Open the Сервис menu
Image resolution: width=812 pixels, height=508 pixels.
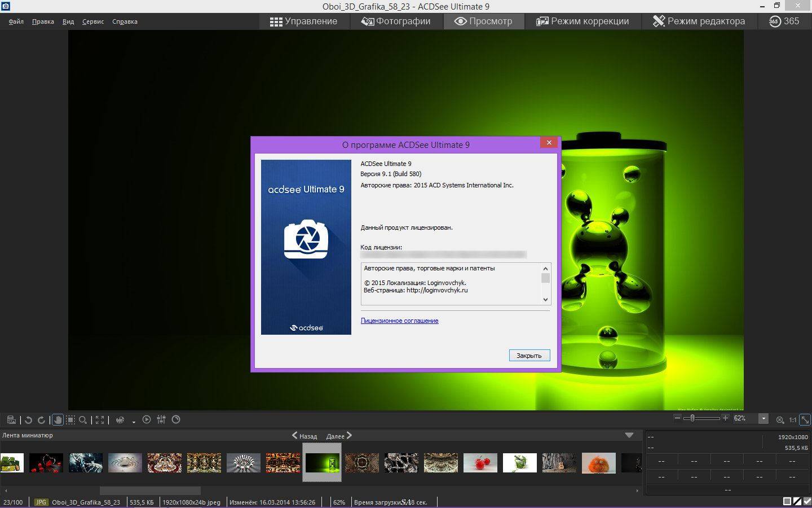click(x=93, y=21)
